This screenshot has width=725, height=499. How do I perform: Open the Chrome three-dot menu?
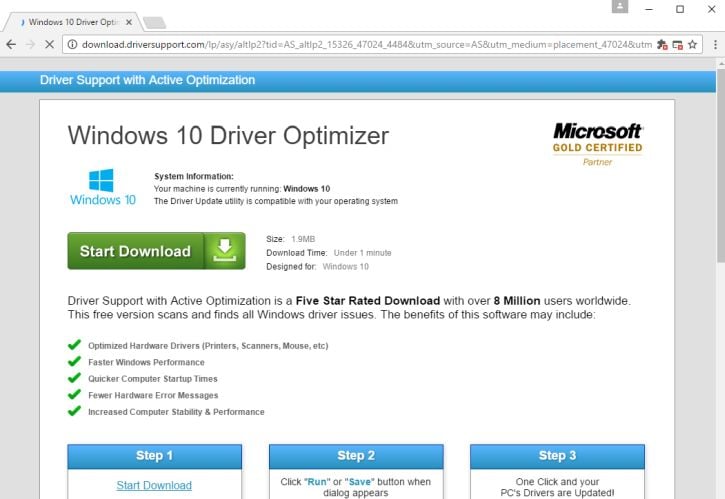point(715,44)
